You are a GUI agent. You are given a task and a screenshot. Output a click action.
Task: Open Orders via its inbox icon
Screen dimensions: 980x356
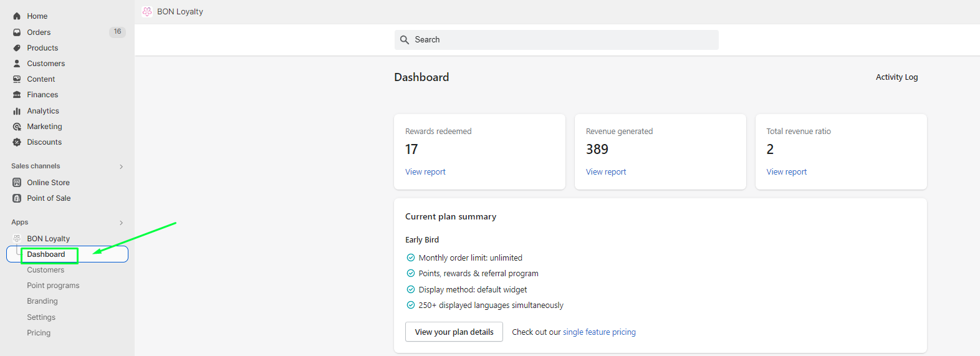point(17,32)
